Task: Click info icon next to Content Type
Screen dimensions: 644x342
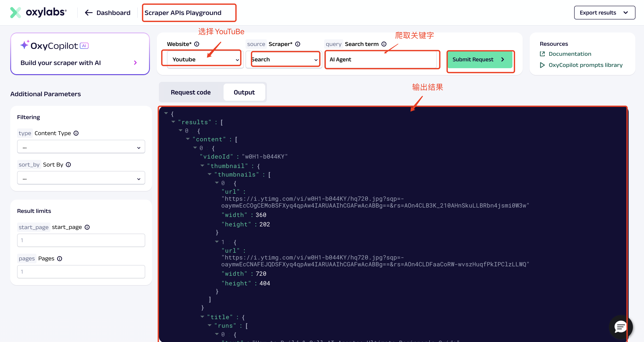Action: click(x=76, y=133)
